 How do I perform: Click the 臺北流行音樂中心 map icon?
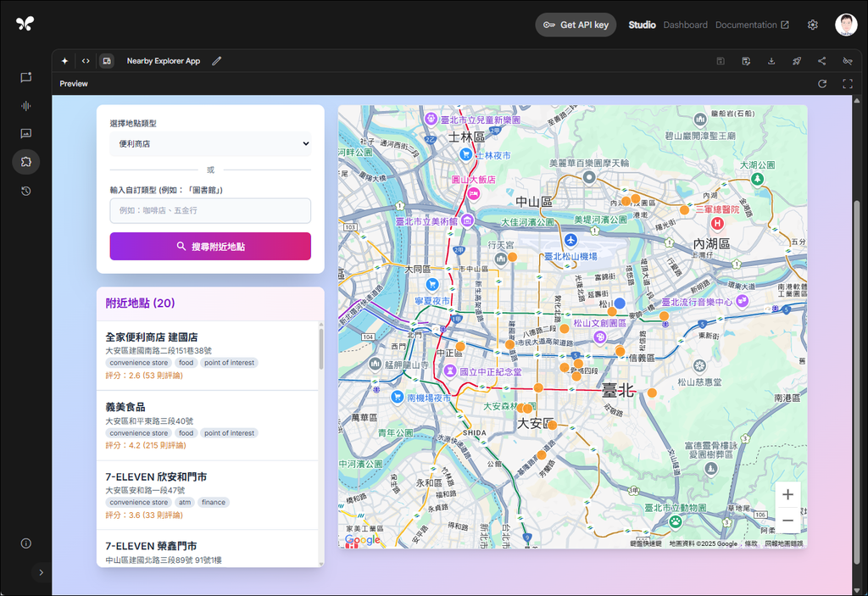pyautogui.click(x=743, y=301)
